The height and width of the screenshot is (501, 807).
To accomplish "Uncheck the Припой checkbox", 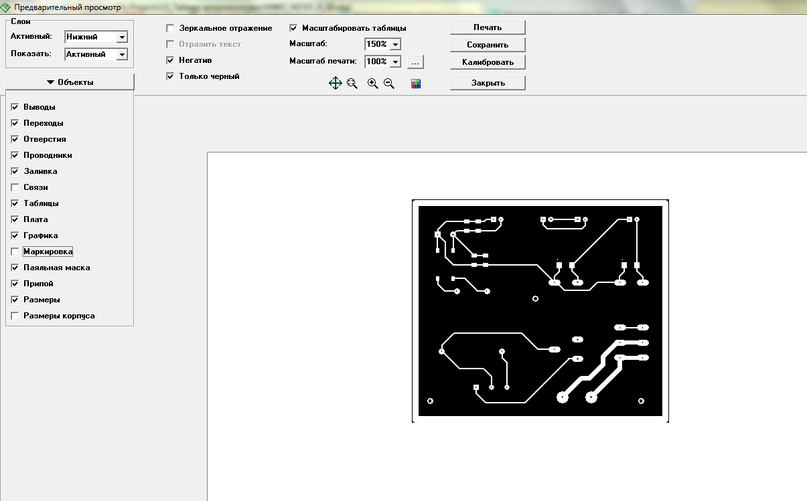I will 14,284.
